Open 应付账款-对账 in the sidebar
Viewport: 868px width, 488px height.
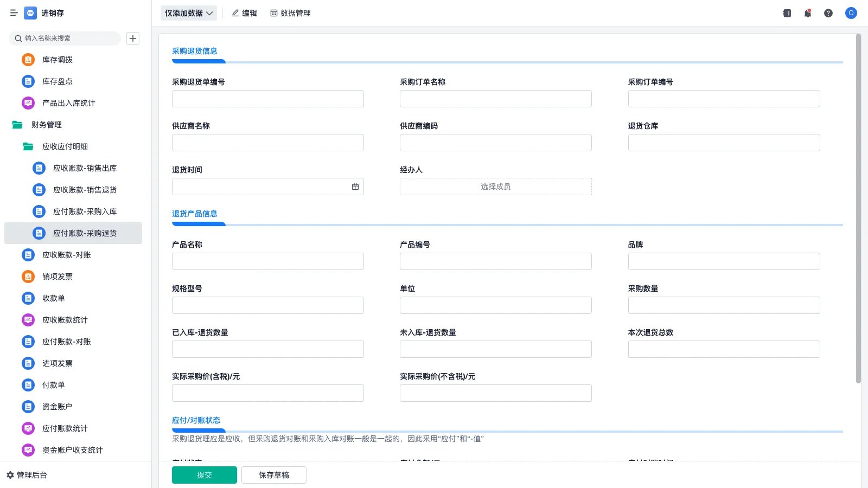coord(73,342)
